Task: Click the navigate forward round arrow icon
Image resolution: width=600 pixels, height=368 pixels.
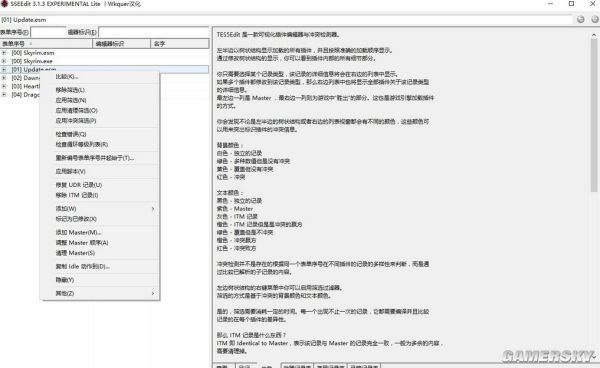Action: pyautogui.click(x=595, y=19)
